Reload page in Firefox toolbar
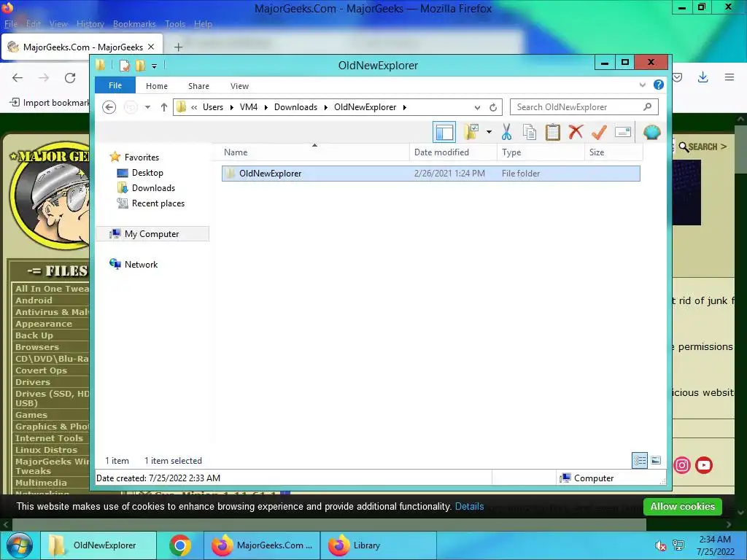 (x=70, y=78)
